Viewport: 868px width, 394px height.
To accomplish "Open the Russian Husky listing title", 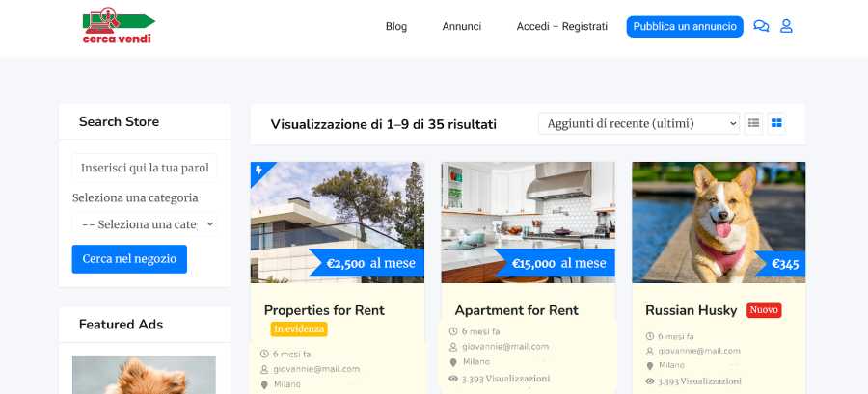I will (692, 310).
